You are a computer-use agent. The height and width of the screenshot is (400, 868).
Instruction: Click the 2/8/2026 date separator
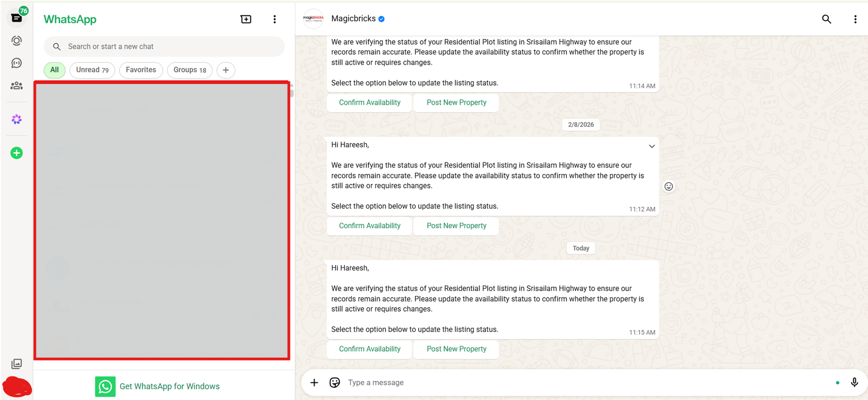(581, 125)
